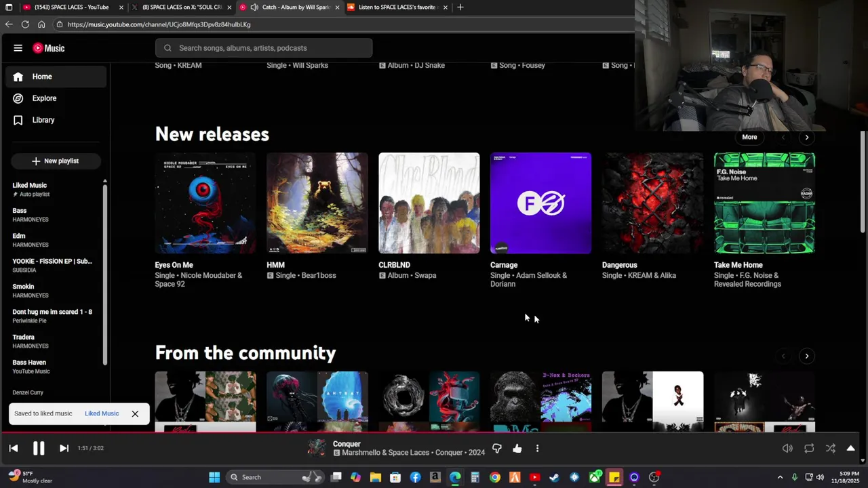Expand the player page arrow
The width and height of the screenshot is (868, 488).
(x=851, y=448)
